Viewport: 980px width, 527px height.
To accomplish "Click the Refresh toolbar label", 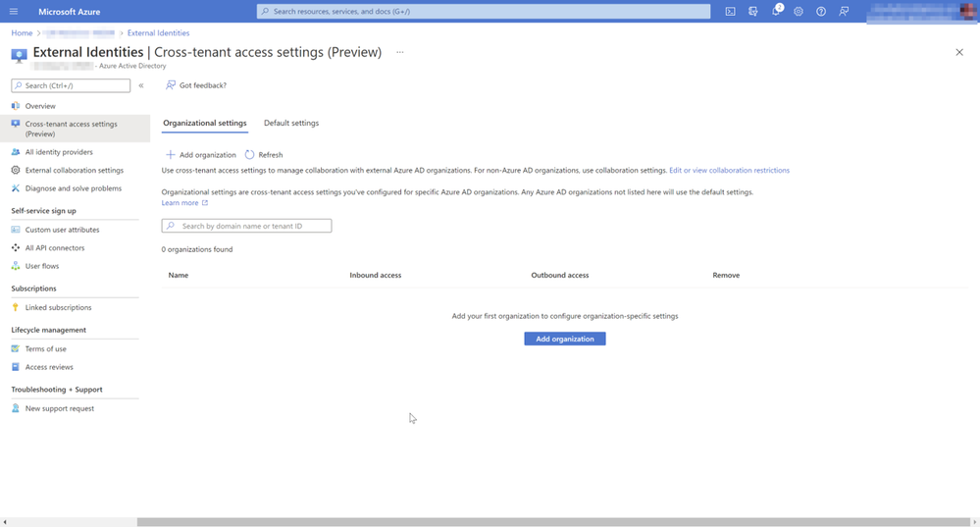I will [x=271, y=154].
